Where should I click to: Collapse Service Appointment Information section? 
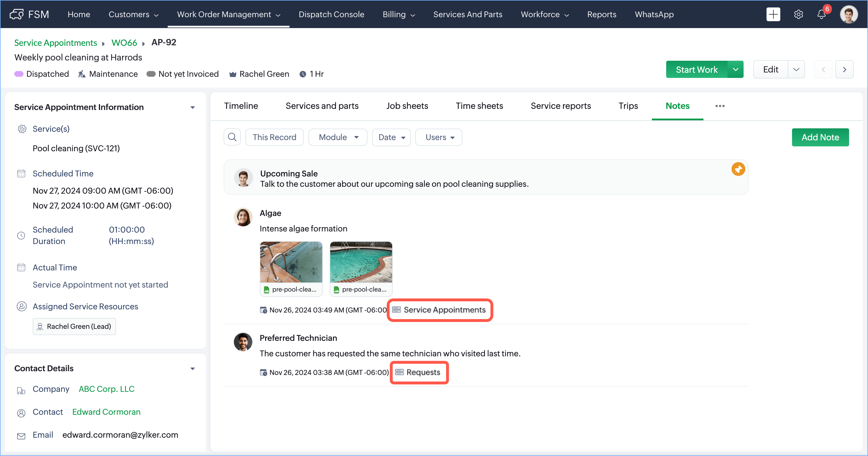coord(193,107)
